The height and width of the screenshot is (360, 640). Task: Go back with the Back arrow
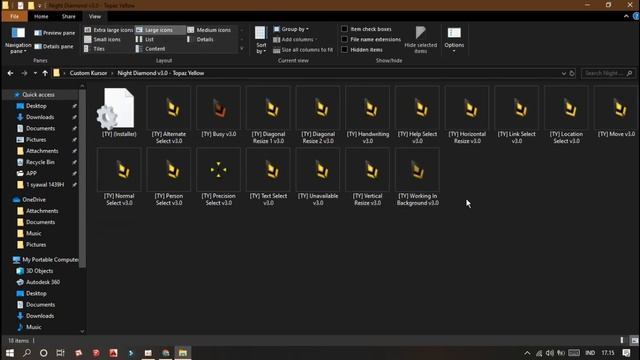pos(11,73)
